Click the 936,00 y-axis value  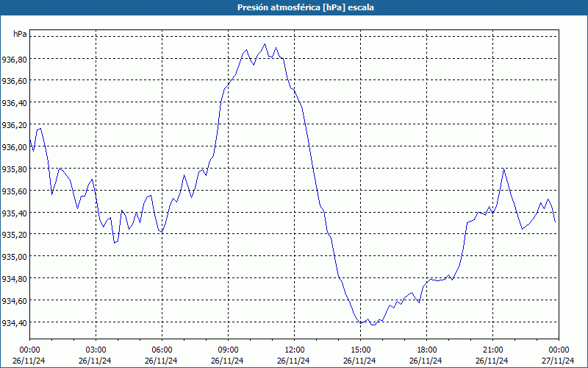[14, 146]
